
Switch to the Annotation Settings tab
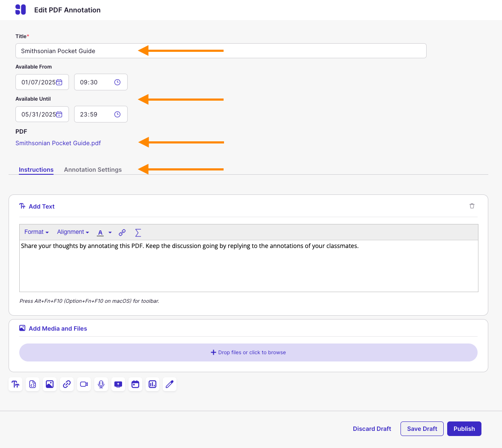(x=93, y=170)
